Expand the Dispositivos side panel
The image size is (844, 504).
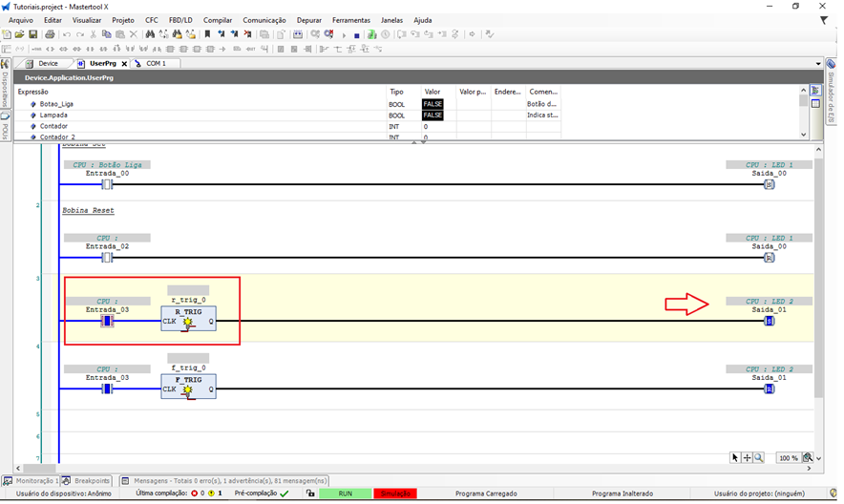[x=5, y=91]
